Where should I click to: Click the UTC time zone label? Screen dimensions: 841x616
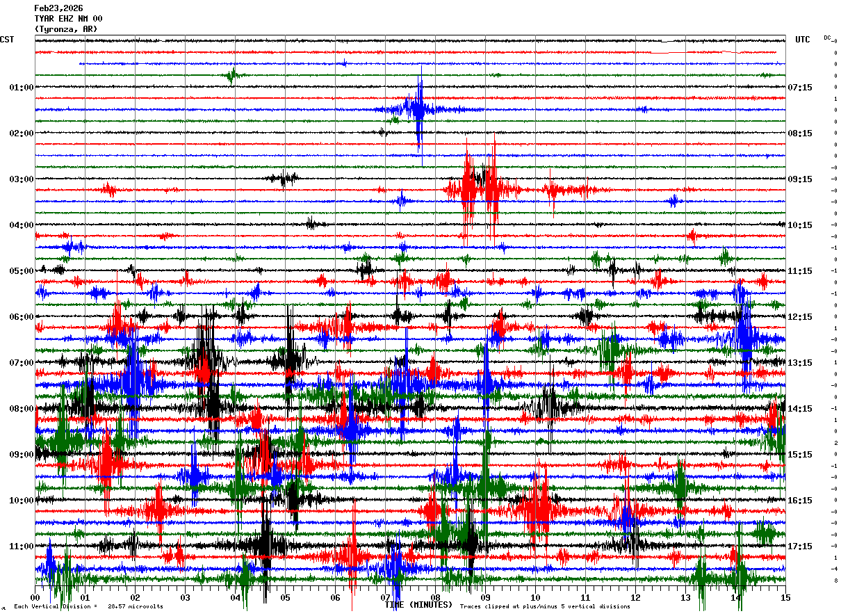tap(803, 40)
